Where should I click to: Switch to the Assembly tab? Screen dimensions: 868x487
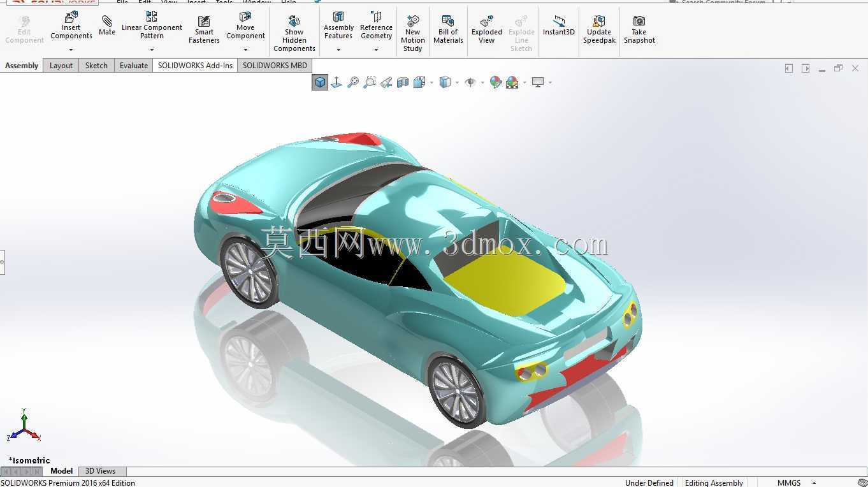(x=22, y=66)
